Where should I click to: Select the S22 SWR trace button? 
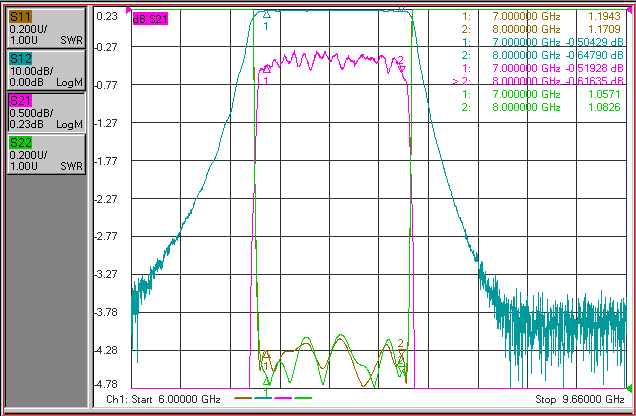point(46,154)
